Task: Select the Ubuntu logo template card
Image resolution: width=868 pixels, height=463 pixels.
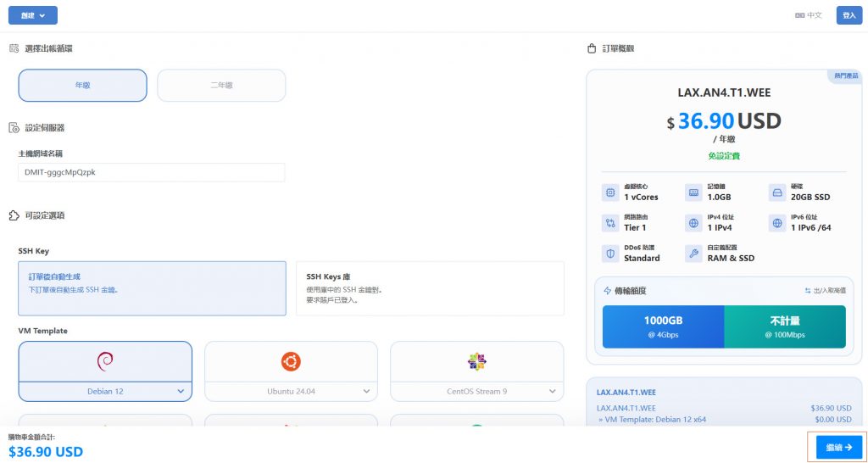Action: 292,361
